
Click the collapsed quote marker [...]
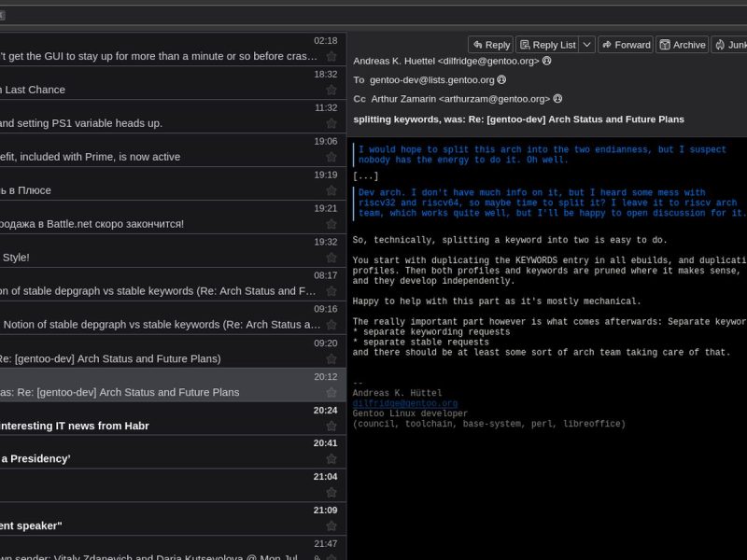coord(365,176)
